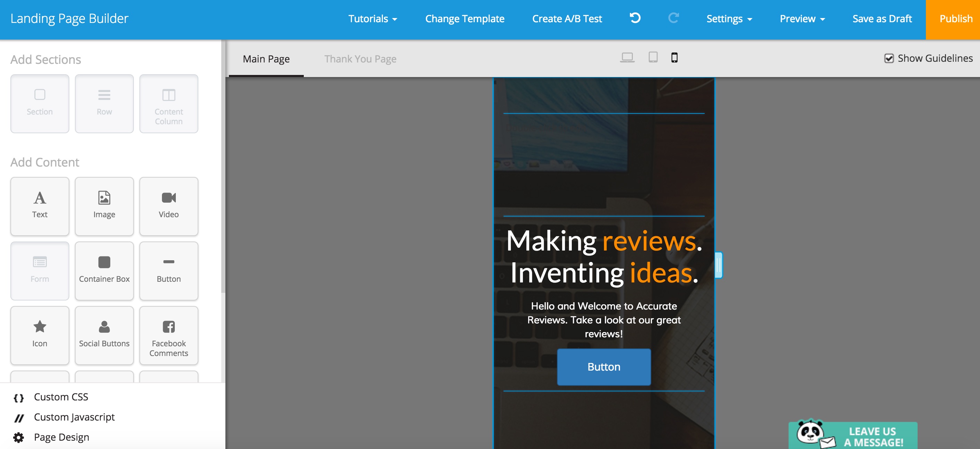Expand the Settings dropdown
The width and height of the screenshot is (980, 449).
click(x=729, y=19)
